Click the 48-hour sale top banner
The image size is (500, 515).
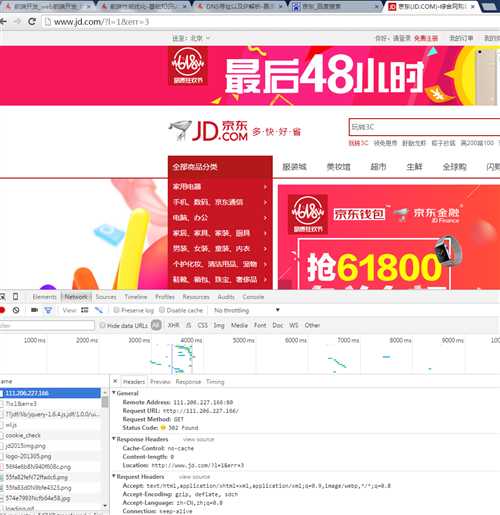click(250, 76)
